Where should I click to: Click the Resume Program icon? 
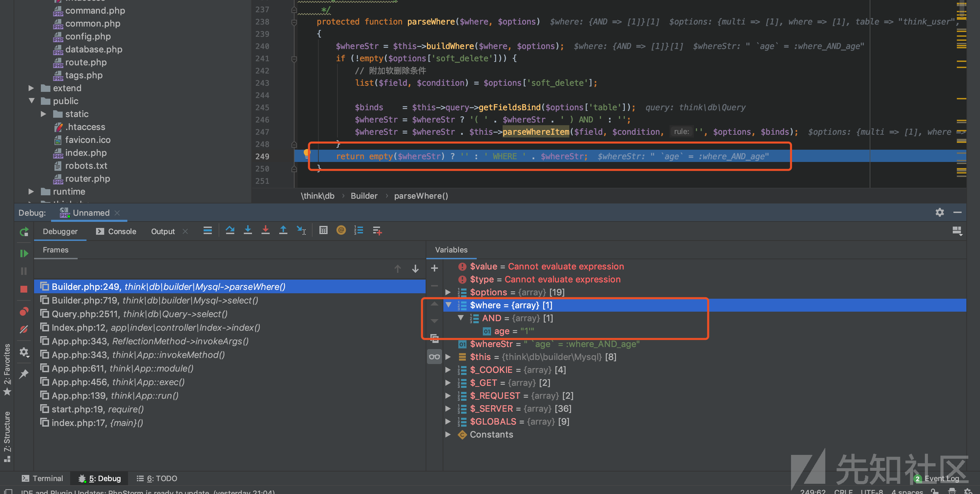[x=24, y=253]
